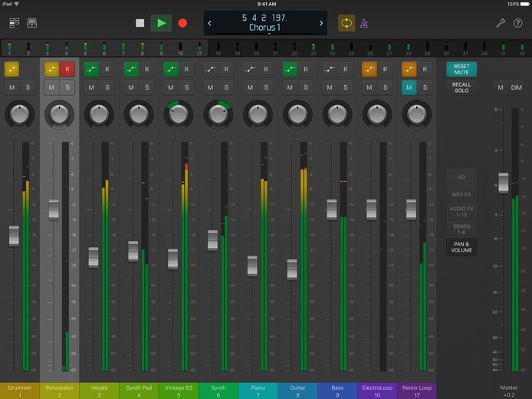532x399 pixels.
Task: Go to next marker with right chevron
Action: point(321,23)
